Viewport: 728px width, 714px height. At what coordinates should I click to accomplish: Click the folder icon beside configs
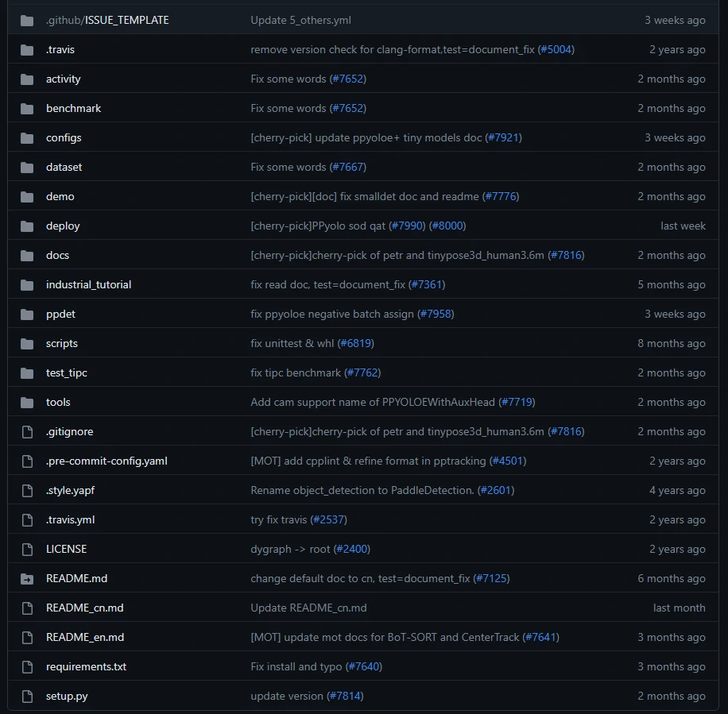tap(28, 137)
